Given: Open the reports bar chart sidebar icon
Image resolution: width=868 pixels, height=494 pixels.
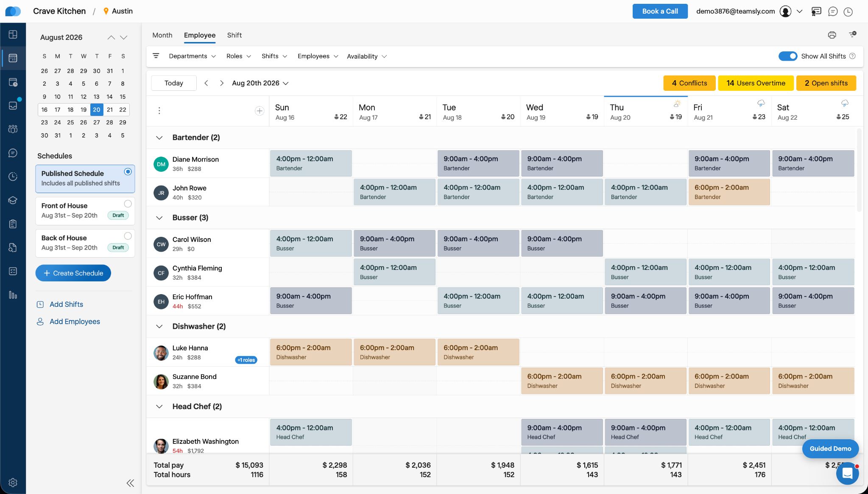Looking at the screenshot, I should pos(13,295).
